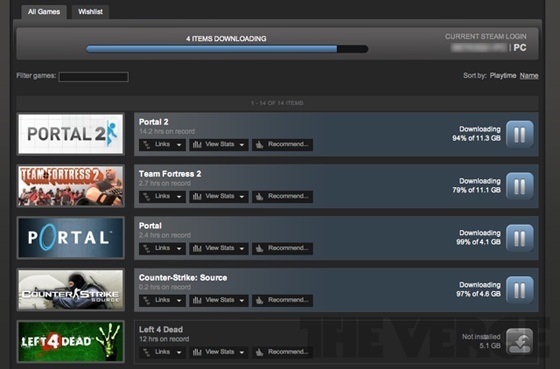560x369 pixels.
Task: Click 'Not installed 5.1 GB' status
Action: tap(481, 341)
